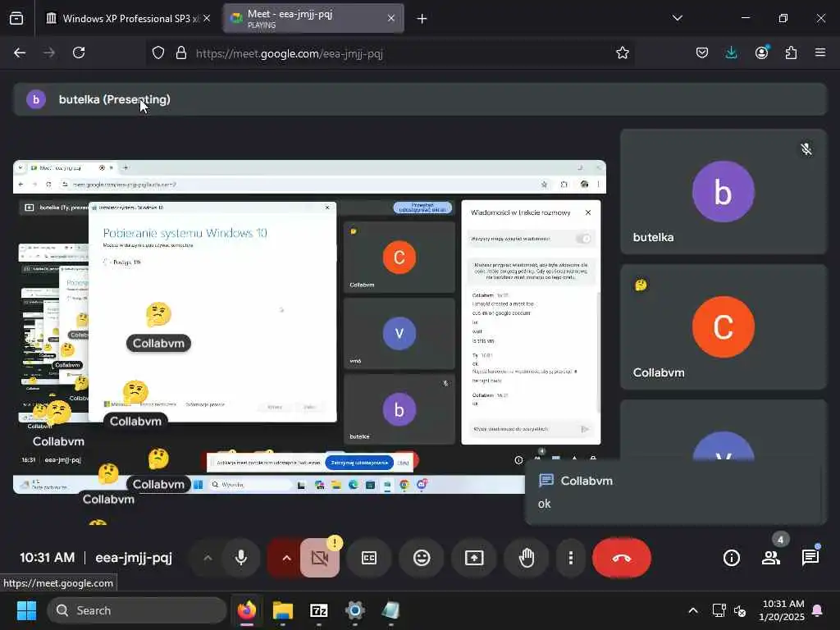Select the Meet eea-jmjj-pqj tab

coord(313,18)
